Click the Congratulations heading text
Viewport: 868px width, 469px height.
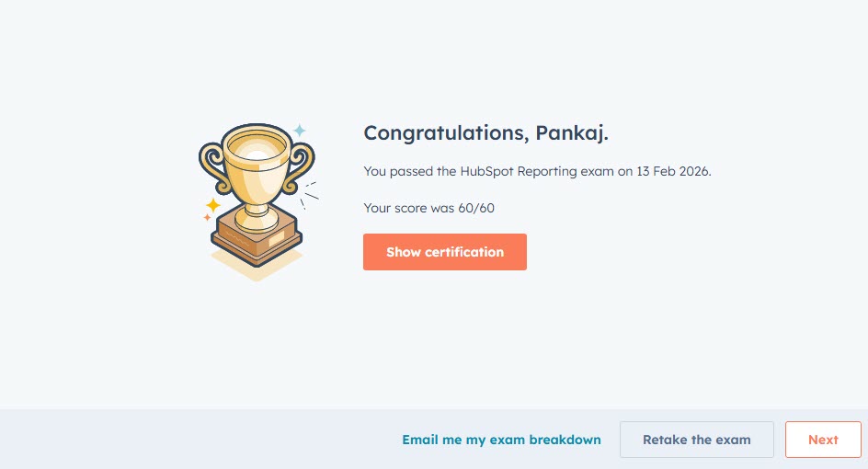485,133
